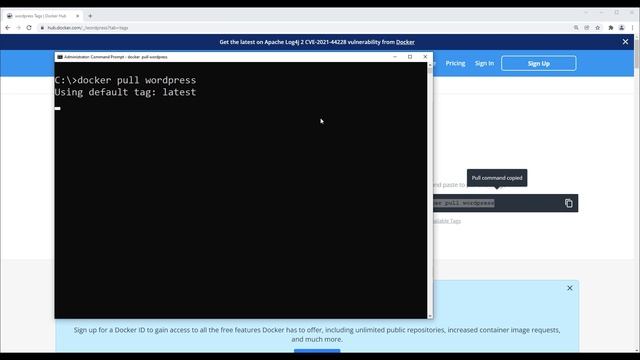Screen dimensions: 640x360
Task: Close the wordpress Tags Docker Hub tab
Action: (x=78, y=16)
